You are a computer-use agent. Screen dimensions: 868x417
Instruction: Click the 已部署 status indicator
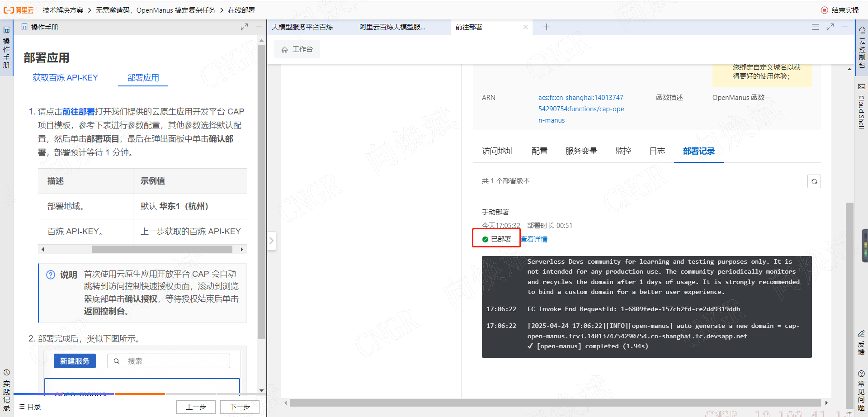[496, 239]
